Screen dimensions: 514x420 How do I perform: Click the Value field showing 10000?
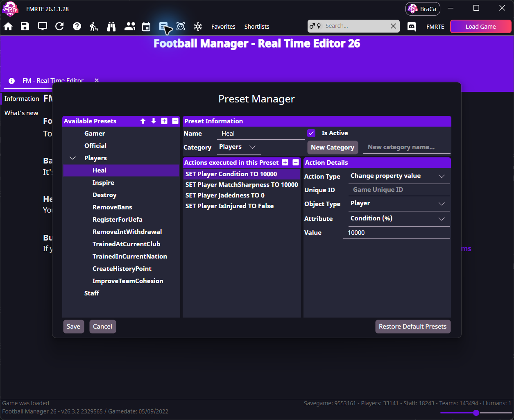396,233
